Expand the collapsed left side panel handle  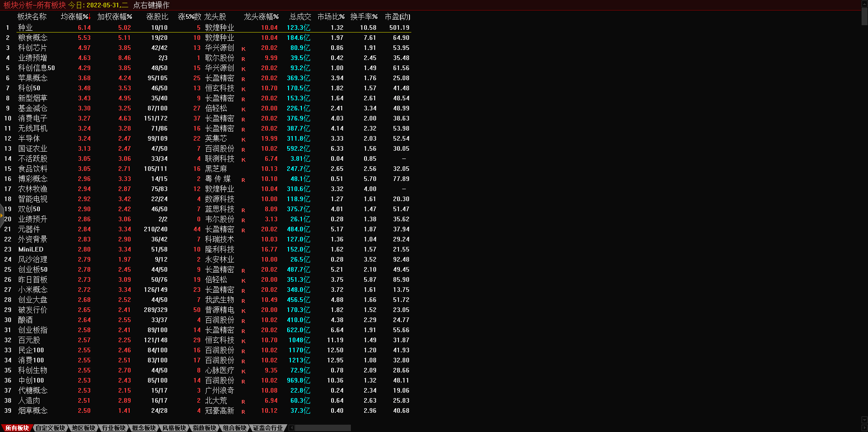click(1, 214)
